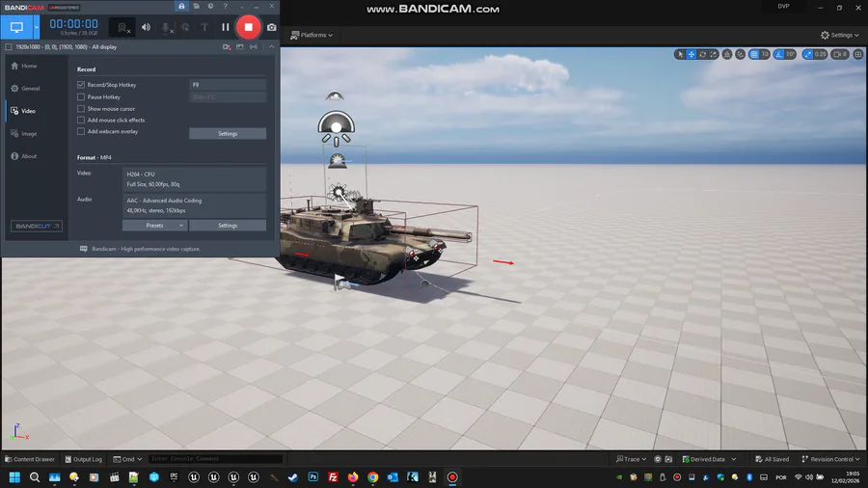Image resolution: width=868 pixels, height=488 pixels.
Task: Open Format section Settings button
Action: click(x=228, y=226)
